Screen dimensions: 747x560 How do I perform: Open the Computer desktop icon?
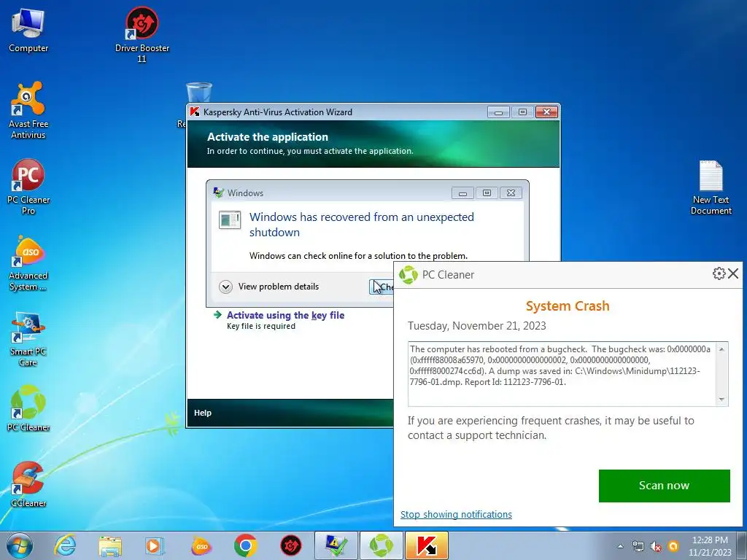click(28, 29)
